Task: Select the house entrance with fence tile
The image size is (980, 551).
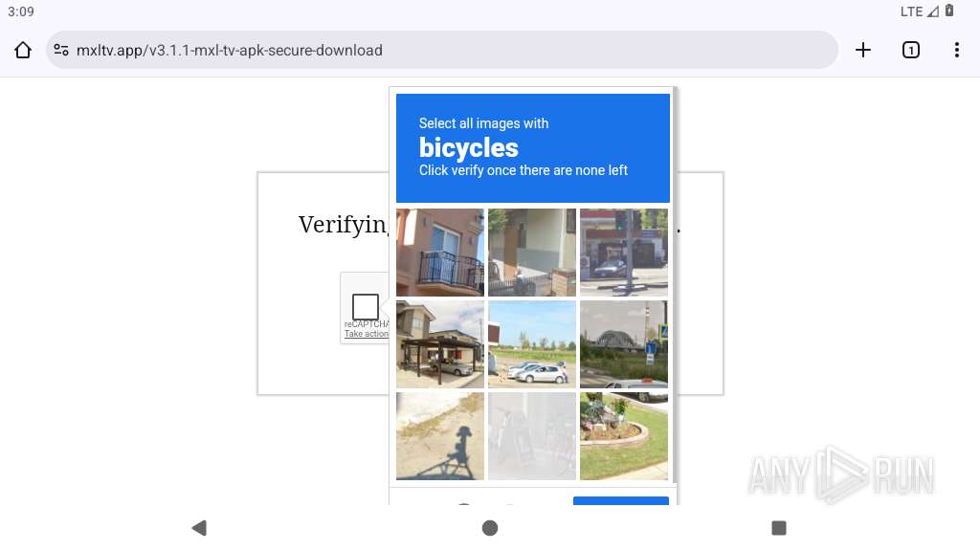Action: coord(532,253)
